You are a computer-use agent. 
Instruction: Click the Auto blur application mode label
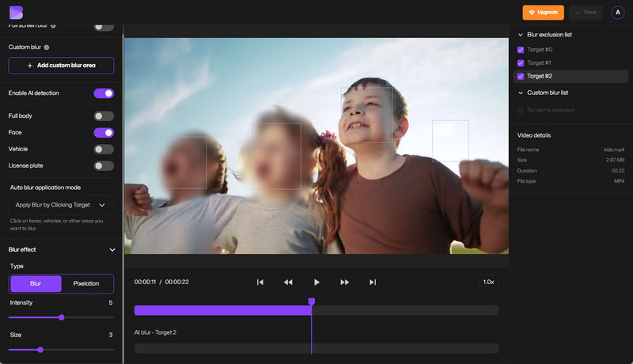point(45,188)
